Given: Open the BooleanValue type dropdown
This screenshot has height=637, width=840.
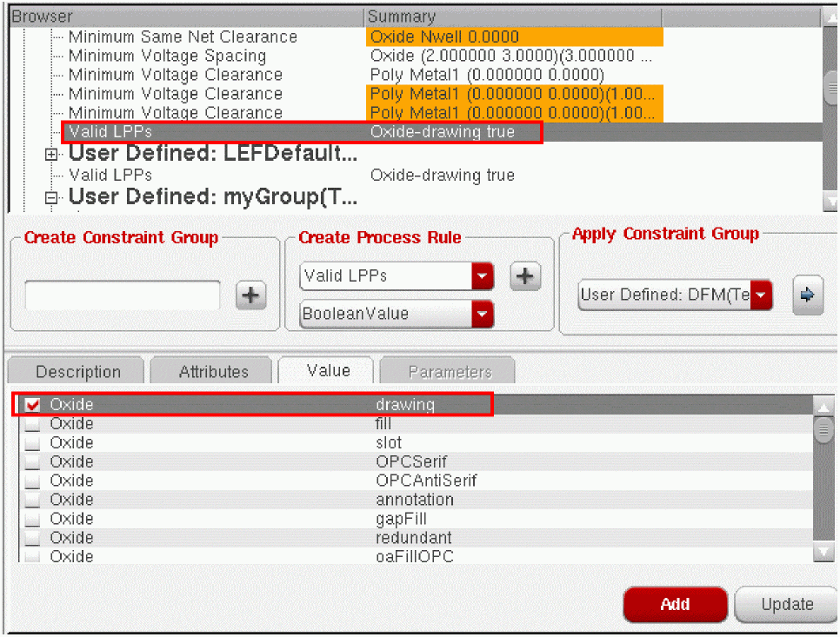Looking at the screenshot, I should (x=482, y=315).
